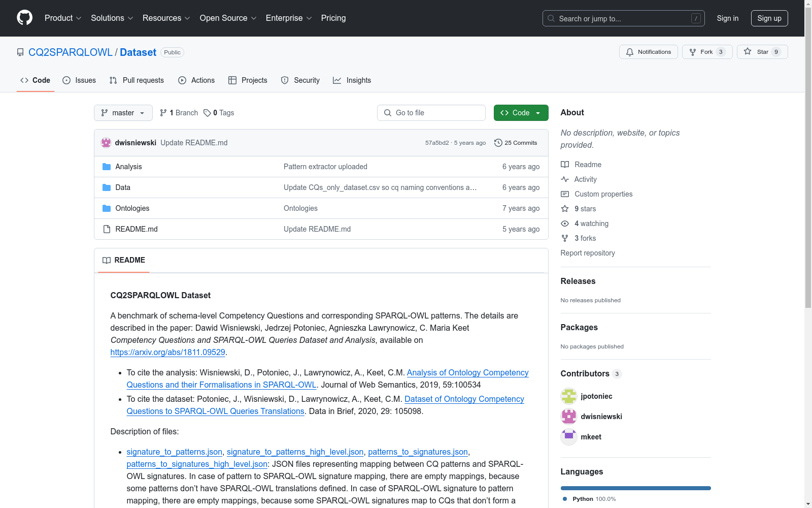This screenshot has width=812, height=508.
Task: Click the Activity pulse icon
Action: click(565, 179)
